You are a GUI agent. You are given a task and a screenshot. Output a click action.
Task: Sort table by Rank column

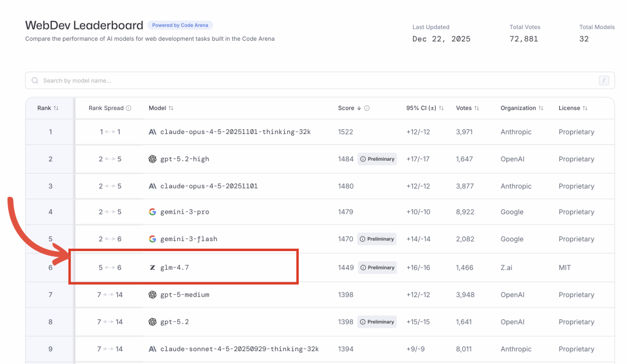[x=48, y=108]
